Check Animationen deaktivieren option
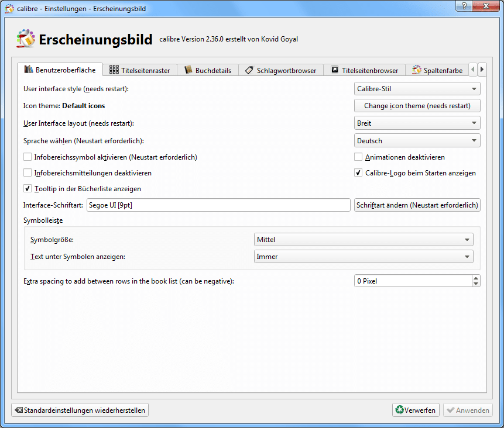 pos(358,157)
